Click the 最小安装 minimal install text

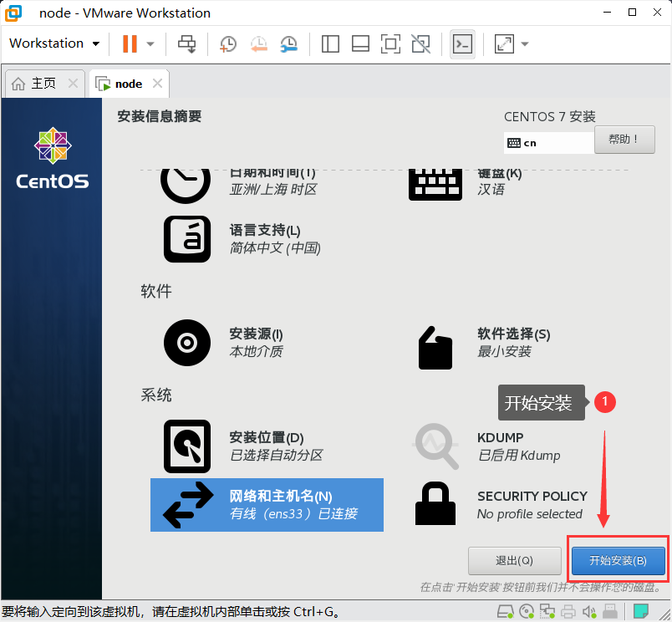click(505, 351)
